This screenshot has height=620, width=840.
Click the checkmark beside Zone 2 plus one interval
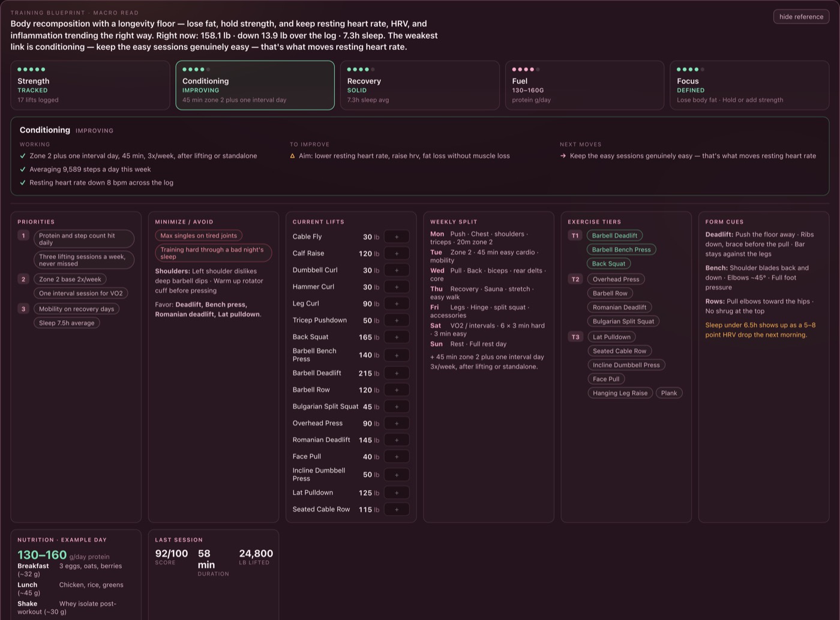tap(23, 156)
